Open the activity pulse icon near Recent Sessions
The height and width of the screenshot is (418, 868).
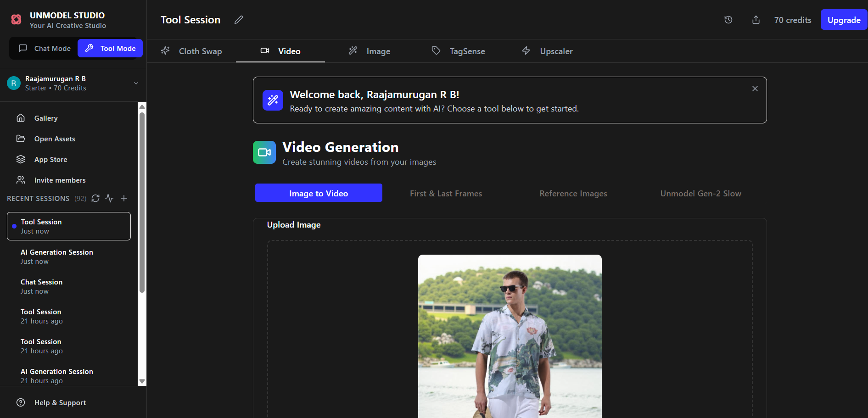tap(109, 198)
